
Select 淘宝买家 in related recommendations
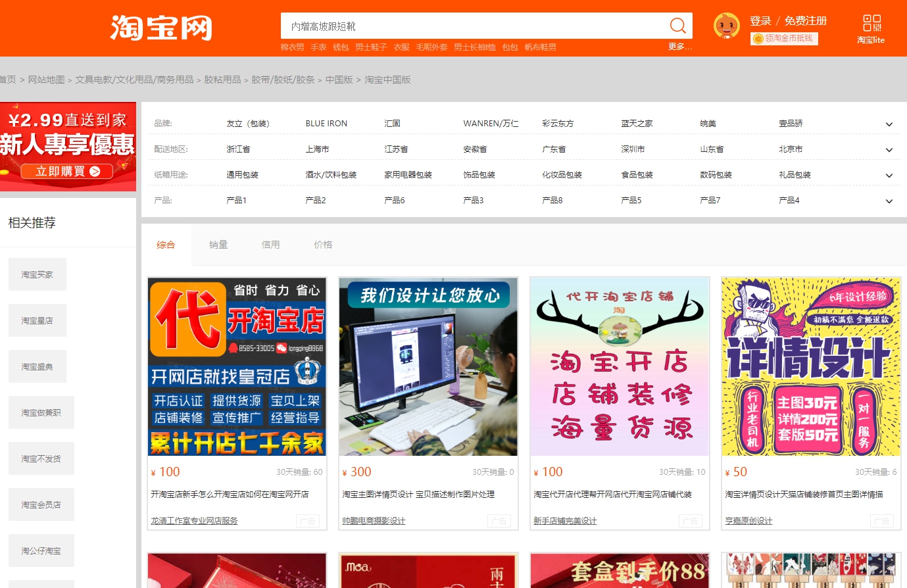click(x=37, y=274)
